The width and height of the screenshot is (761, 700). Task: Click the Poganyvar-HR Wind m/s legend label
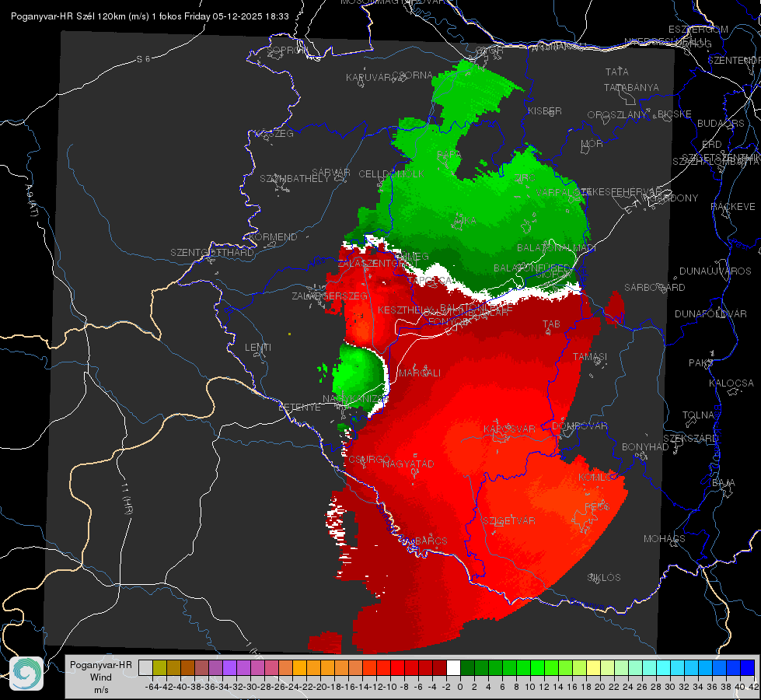(101, 677)
